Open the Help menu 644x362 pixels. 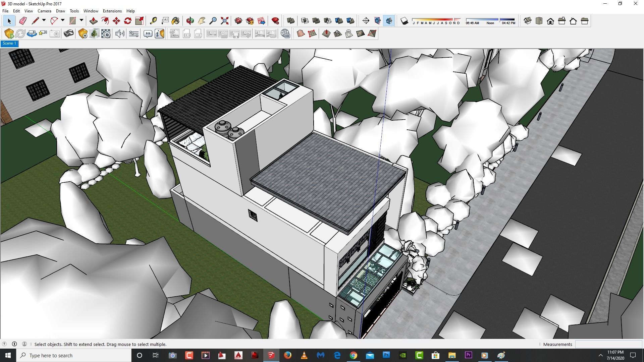point(130,11)
